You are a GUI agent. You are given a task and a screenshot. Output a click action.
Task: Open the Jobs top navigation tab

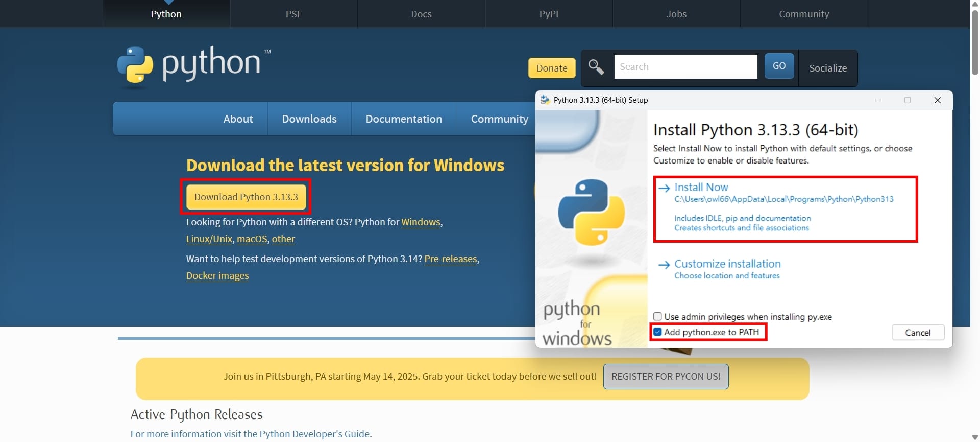click(676, 14)
